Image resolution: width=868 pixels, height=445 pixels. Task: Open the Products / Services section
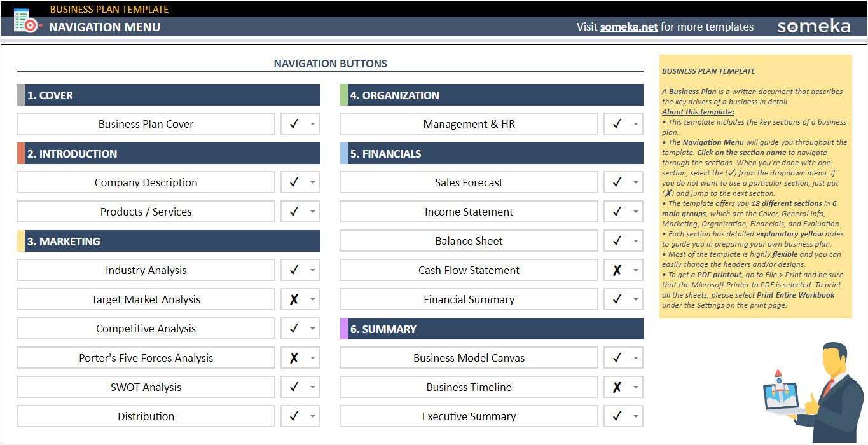point(146,212)
